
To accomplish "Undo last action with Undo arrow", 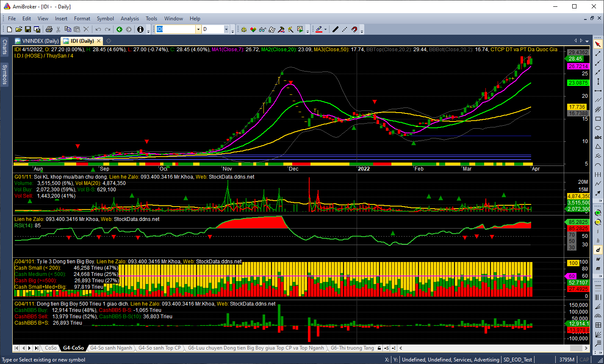I will [98, 29].
